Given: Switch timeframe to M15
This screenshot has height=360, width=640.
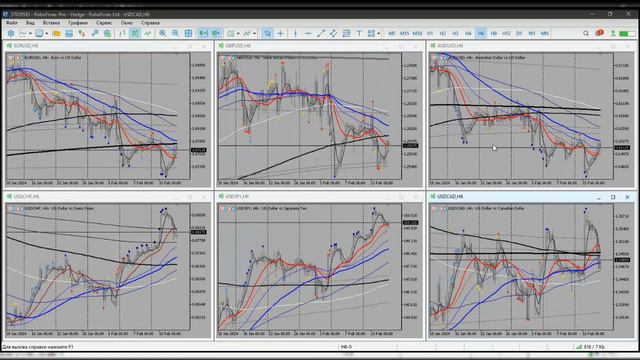Looking at the screenshot, I should 404,33.
